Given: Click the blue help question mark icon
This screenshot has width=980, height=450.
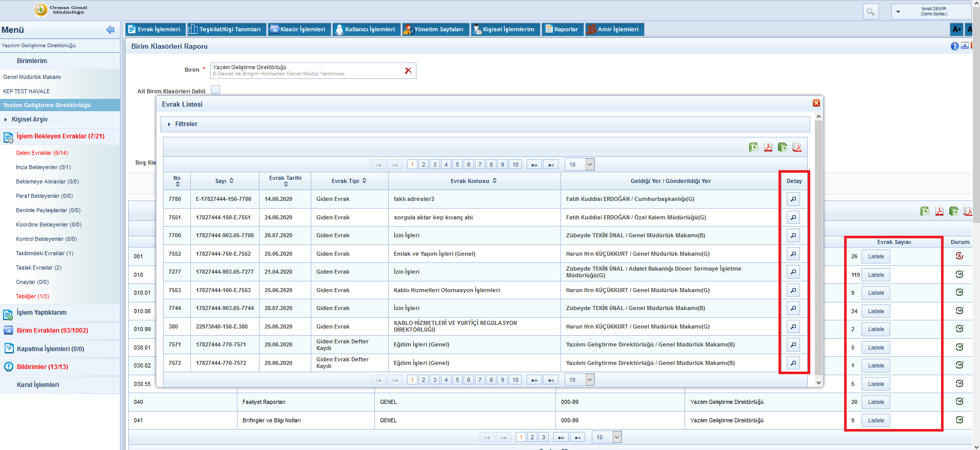Looking at the screenshot, I should coord(954,46).
